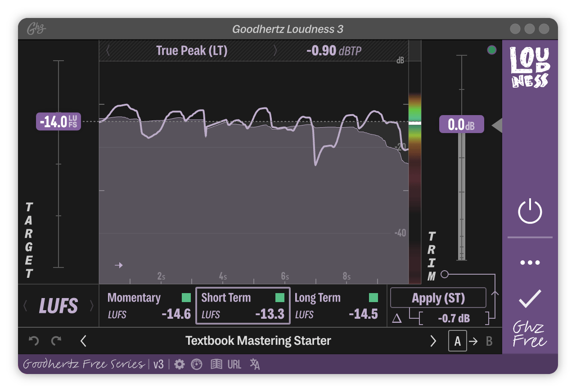Screen dimensions: 576x392
Task: Open settings gear in footer bar
Action: pos(180,364)
